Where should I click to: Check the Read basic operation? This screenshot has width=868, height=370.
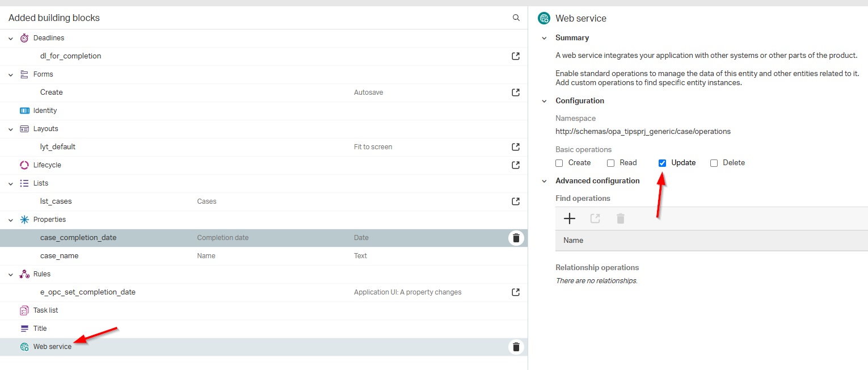click(x=611, y=163)
